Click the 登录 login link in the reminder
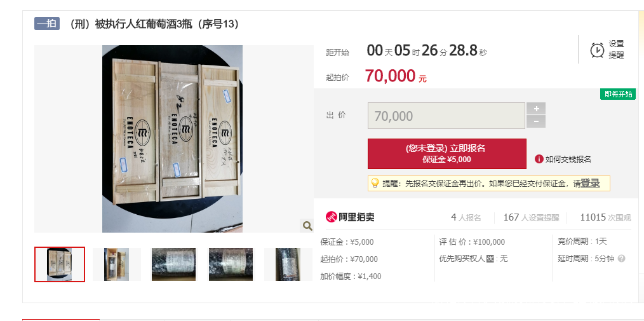The height and width of the screenshot is (321, 644). (590, 184)
